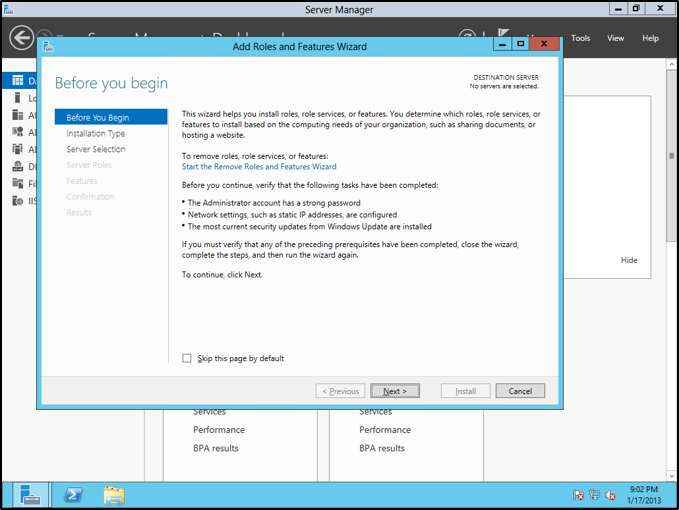Select the Dashboard icon in sidebar

tap(18, 80)
